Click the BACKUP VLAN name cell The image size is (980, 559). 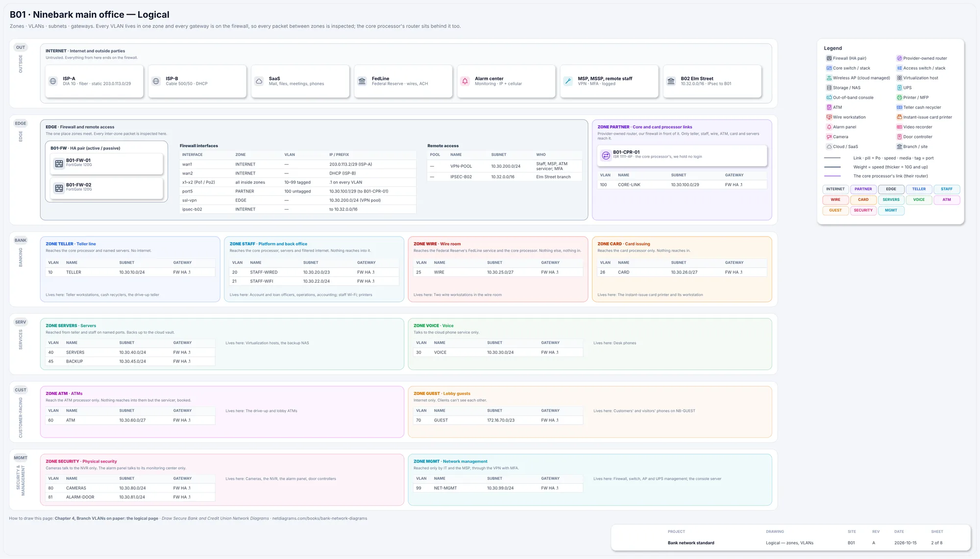coord(74,362)
